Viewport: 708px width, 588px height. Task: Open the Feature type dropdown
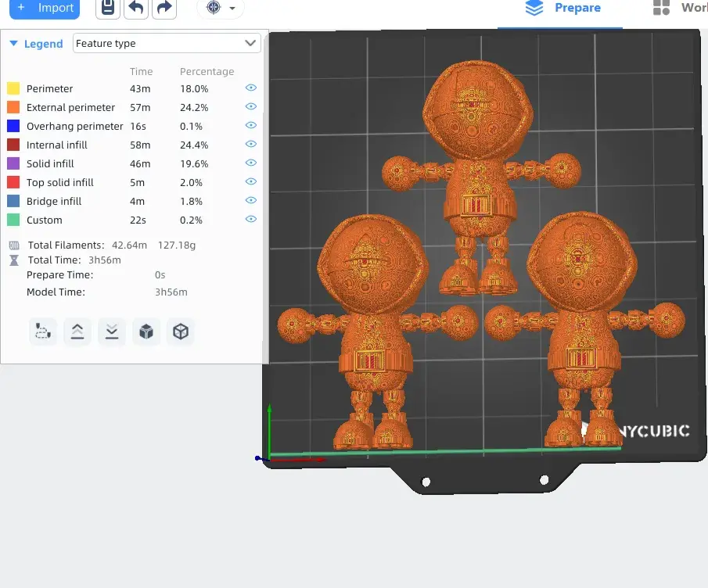[167, 43]
